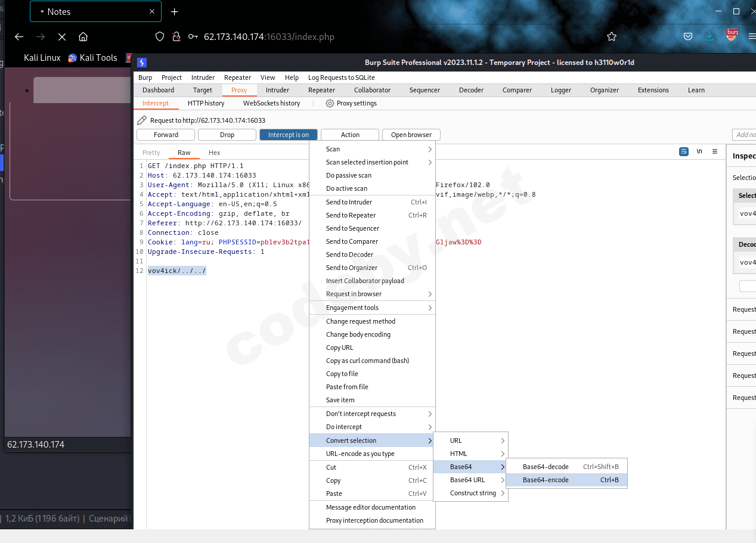Click the Drop button
This screenshot has width=756, height=543.
coord(227,135)
